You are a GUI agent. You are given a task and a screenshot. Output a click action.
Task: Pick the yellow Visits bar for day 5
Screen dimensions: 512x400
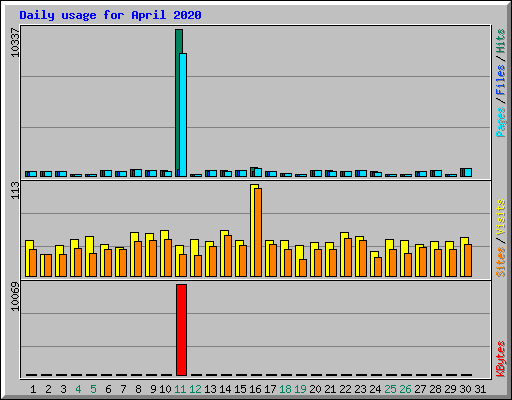click(x=88, y=257)
